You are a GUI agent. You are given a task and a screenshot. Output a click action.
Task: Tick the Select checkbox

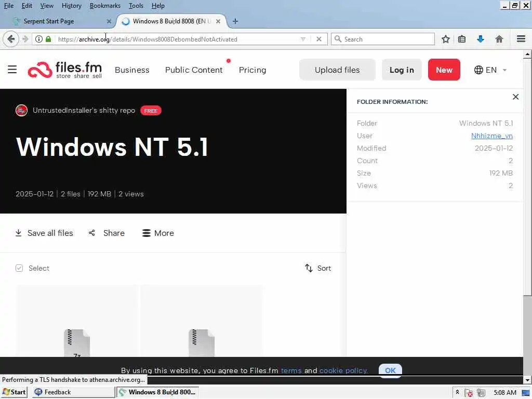tap(19, 268)
